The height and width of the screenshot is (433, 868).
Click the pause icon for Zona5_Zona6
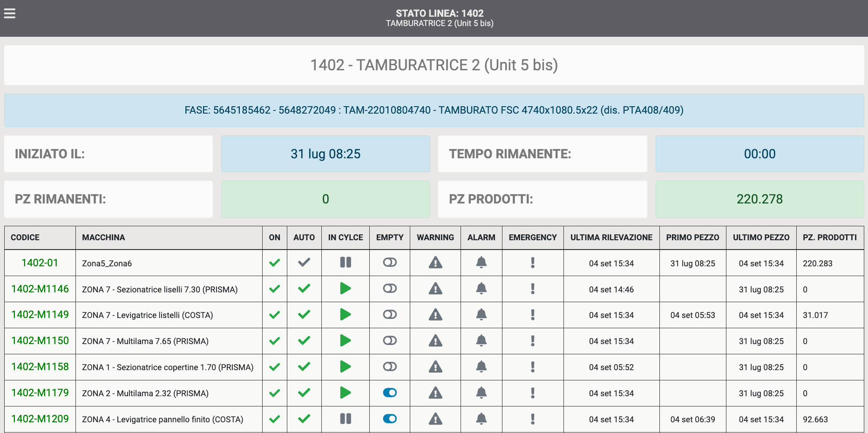(346, 263)
